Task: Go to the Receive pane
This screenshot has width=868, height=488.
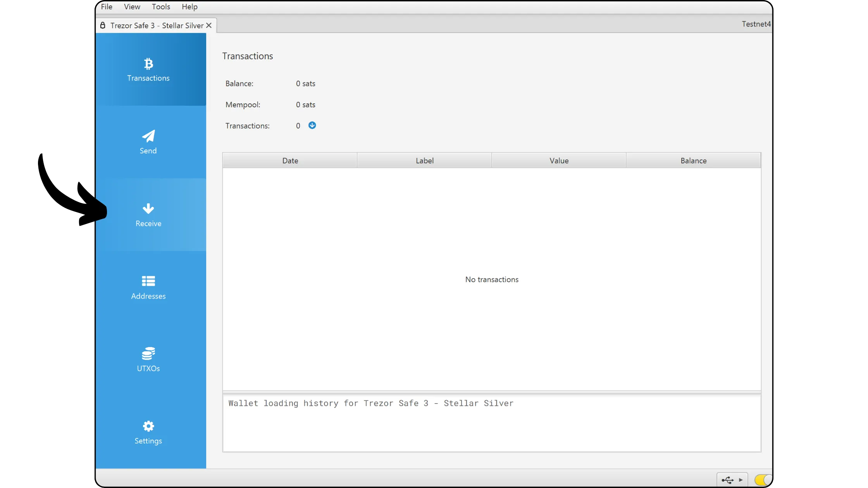Action: coord(151,215)
